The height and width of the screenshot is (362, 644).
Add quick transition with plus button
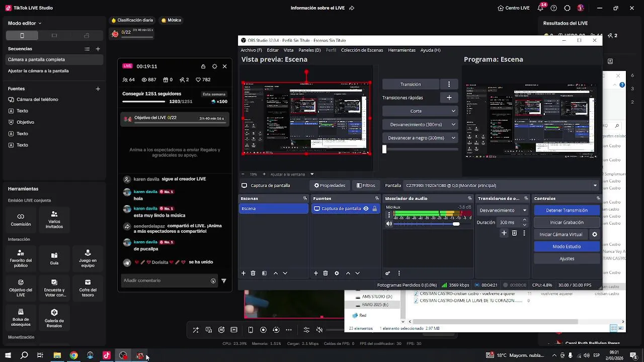pyautogui.click(x=449, y=98)
